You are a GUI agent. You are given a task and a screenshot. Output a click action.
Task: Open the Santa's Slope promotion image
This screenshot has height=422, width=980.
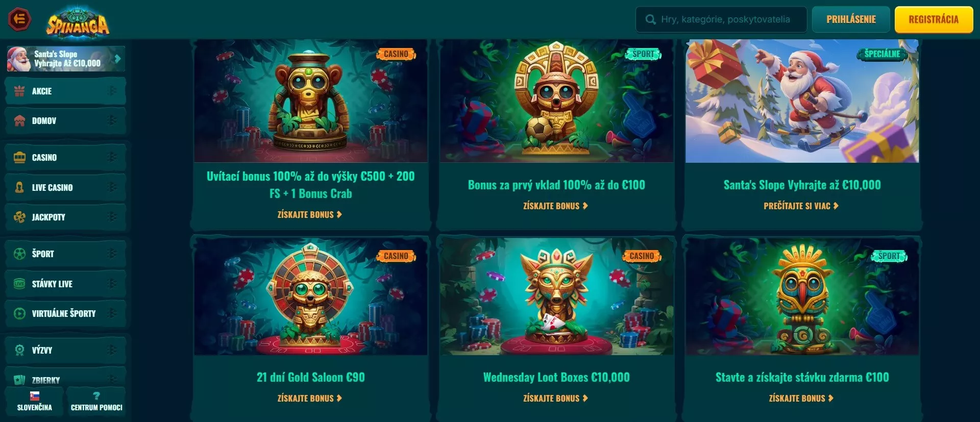(802, 101)
